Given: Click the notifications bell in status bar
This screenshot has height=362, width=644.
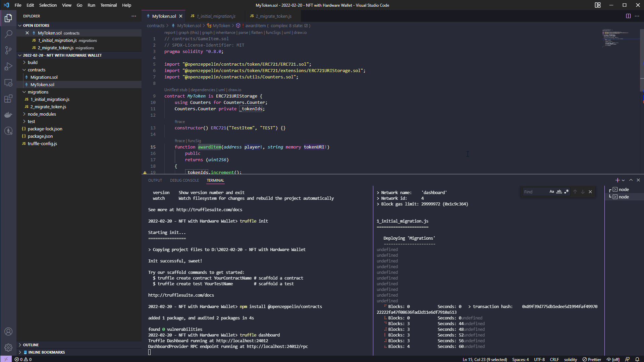Looking at the screenshot, I should pyautogui.click(x=637, y=359).
